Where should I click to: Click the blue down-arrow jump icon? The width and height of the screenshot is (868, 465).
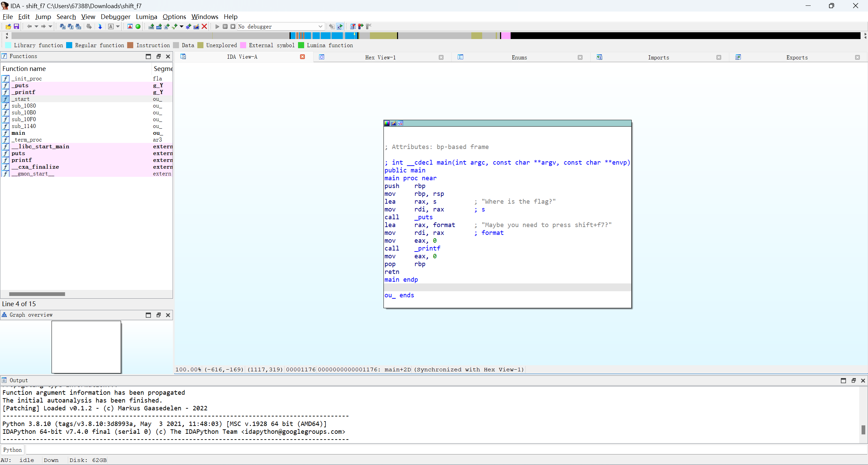pos(100,26)
